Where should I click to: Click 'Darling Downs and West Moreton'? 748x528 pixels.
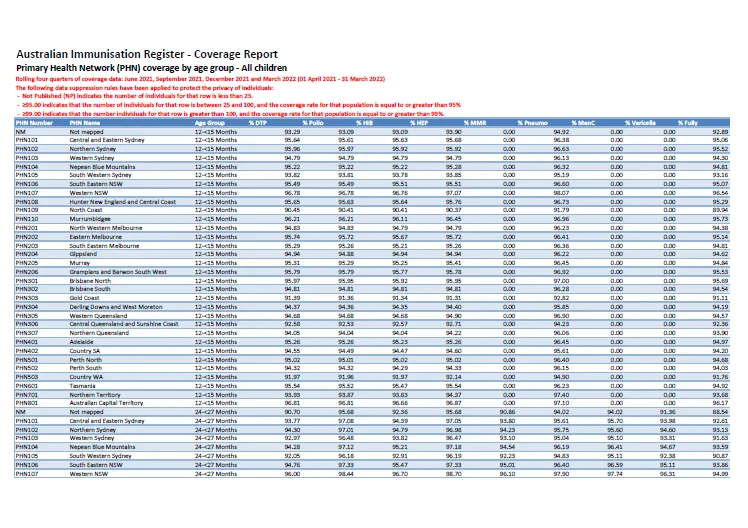[116, 307]
